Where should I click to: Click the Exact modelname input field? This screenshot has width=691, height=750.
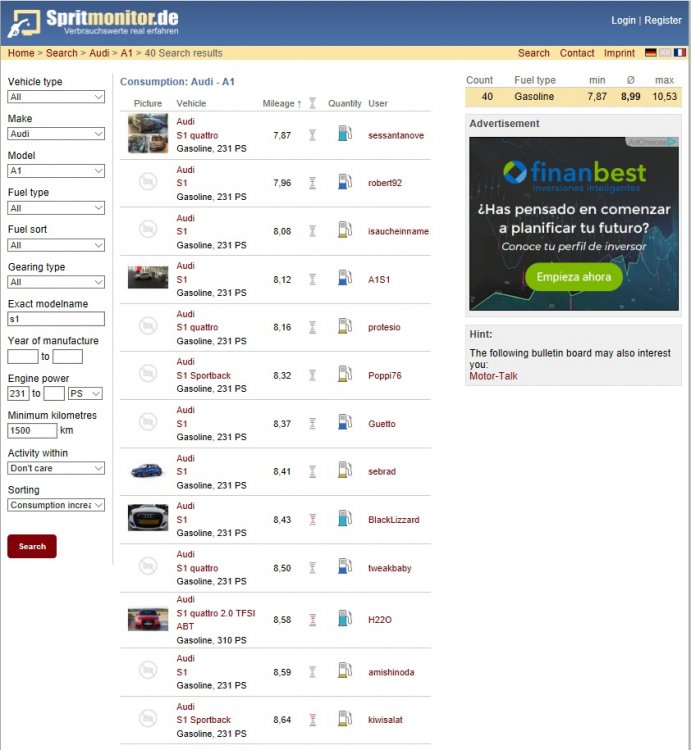(x=56, y=319)
